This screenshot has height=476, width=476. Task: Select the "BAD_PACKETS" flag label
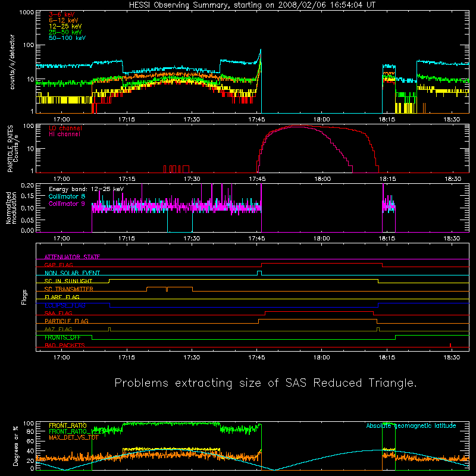65,345
